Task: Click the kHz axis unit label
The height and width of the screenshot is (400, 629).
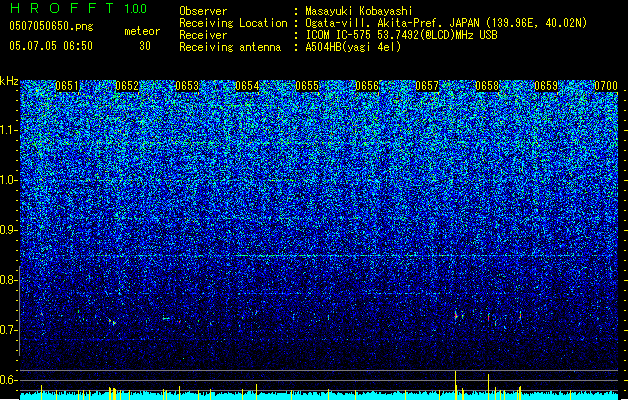Action: point(9,81)
